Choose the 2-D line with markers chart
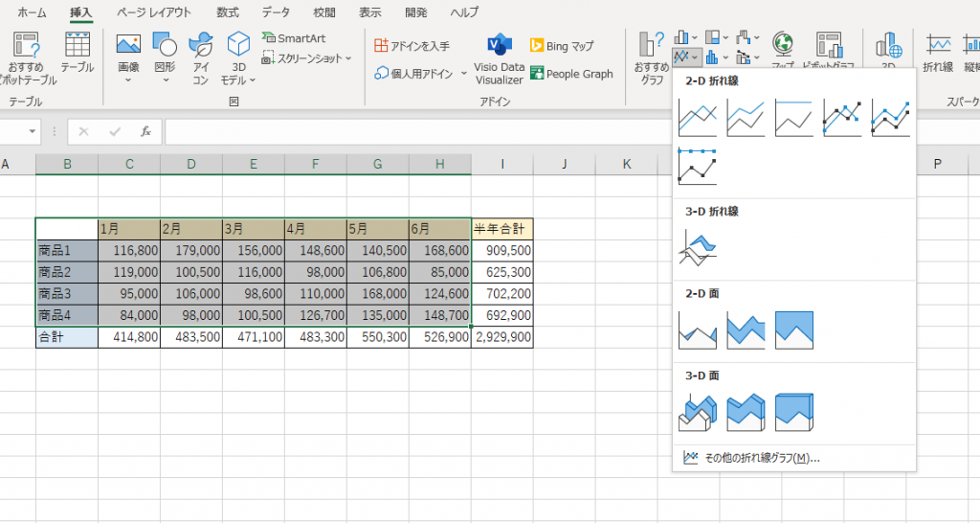The image size is (980, 523). click(x=842, y=119)
